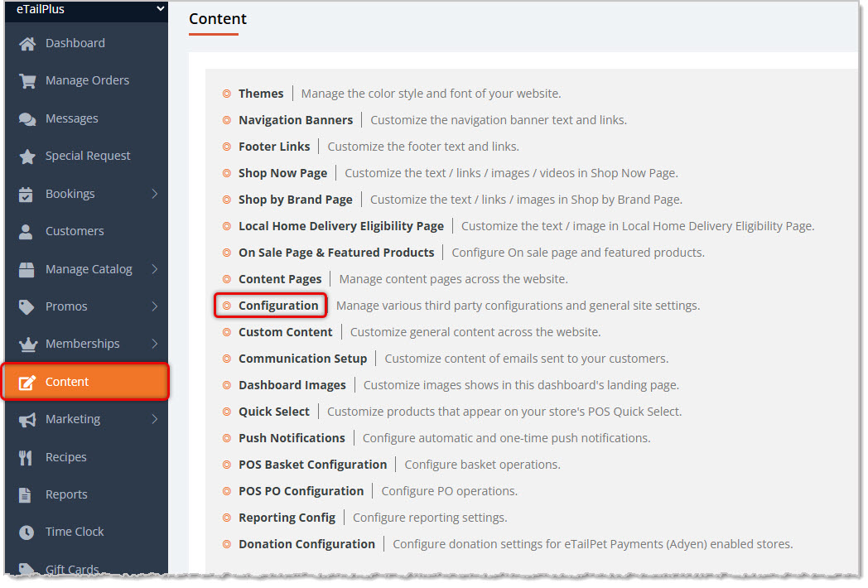Expand the Manage Catalog submenu chevron
The image size is (868, 588).
click(x=154, y=269)
